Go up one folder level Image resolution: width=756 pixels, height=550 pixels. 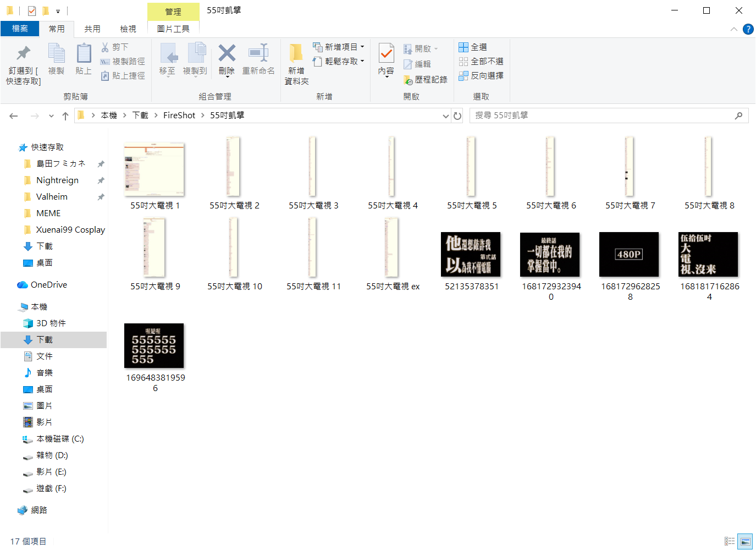click(65, 116)
